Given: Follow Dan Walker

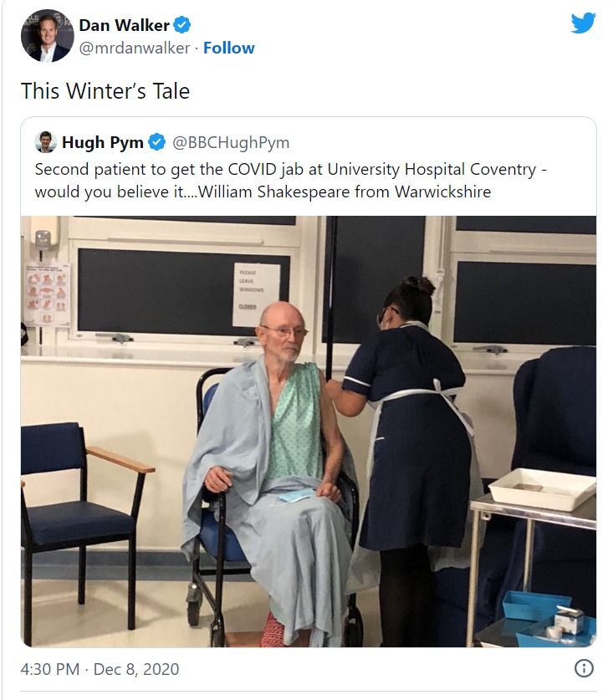Looking at the screenshot, I should (x=228, y=48).
